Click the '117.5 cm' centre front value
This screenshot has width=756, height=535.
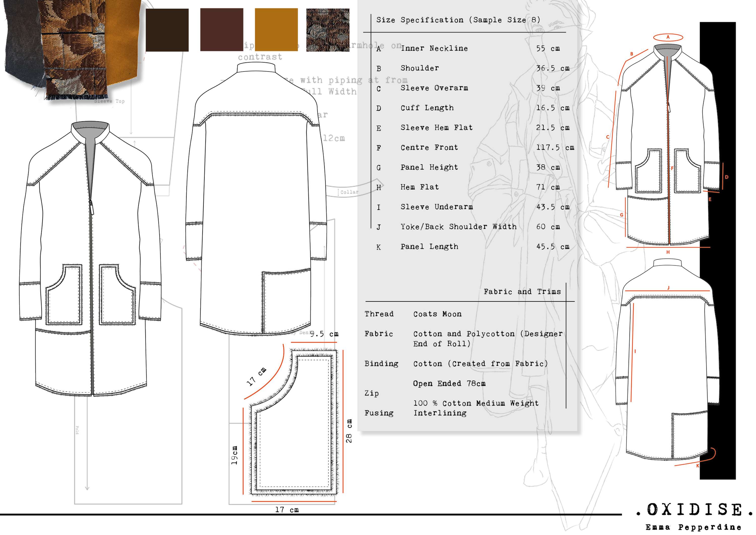click(x=555, y=147)
